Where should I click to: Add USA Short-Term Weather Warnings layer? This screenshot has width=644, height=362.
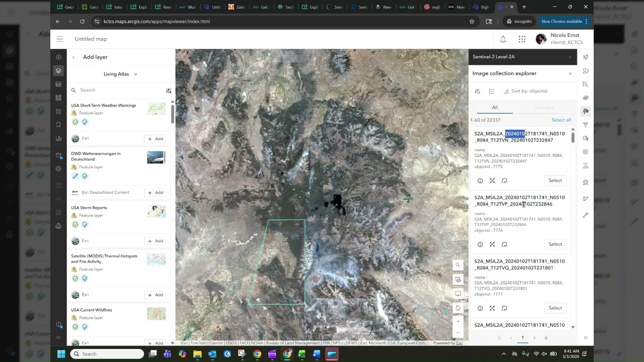pyautogui.click(x=154, y=139)
